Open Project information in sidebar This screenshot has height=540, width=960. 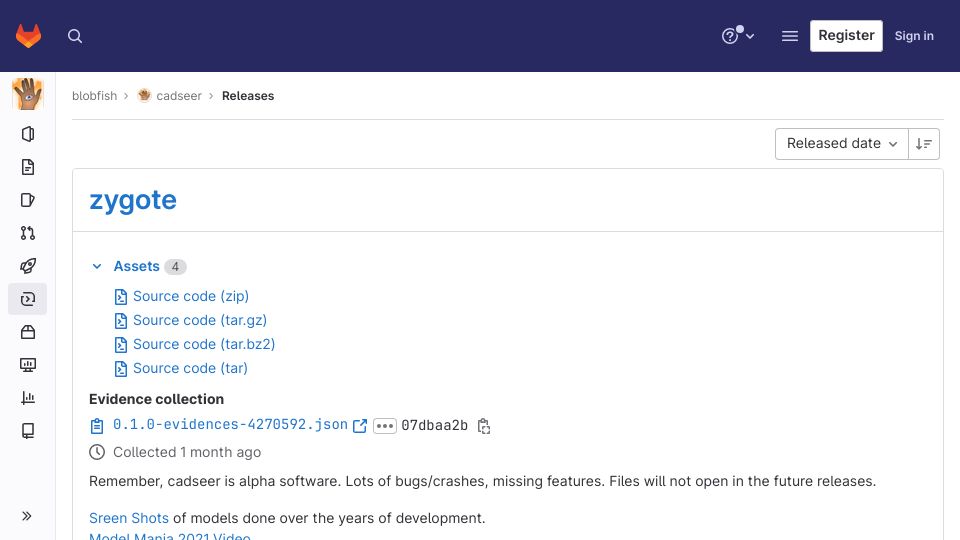coord(28,134)
